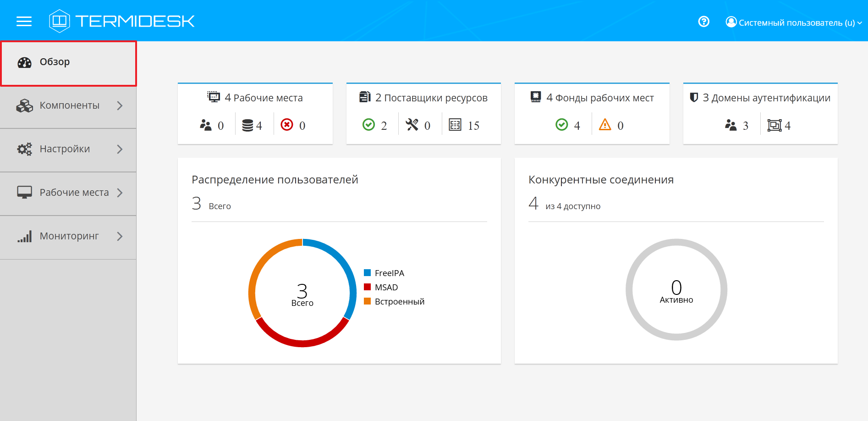Open help via question mark icon
This screenshot has height=421, width=868.
(x=703, y=22)
